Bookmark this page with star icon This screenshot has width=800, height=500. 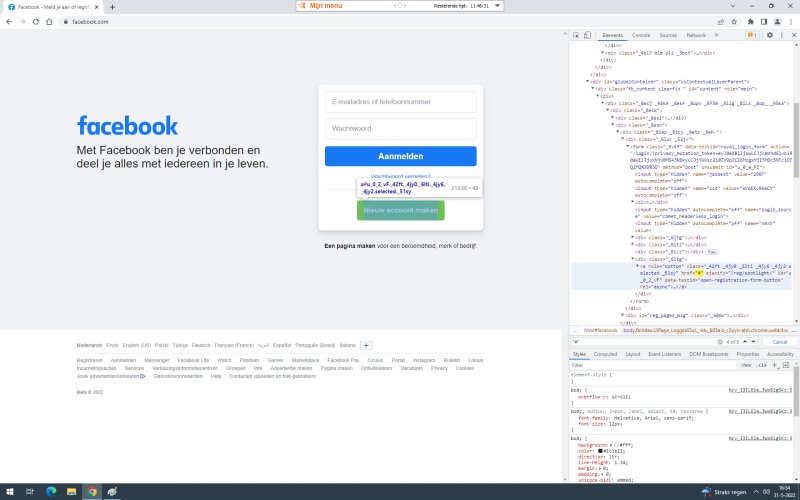click(x=734, y=22)
